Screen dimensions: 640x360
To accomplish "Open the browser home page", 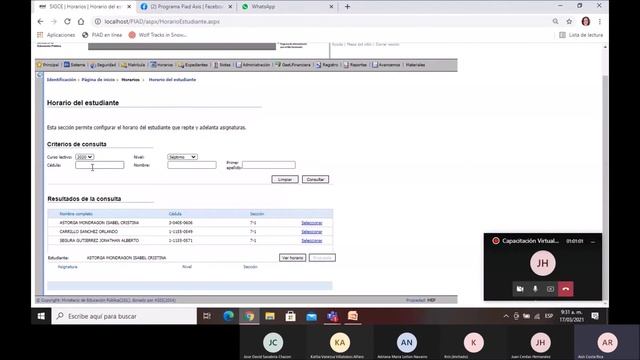I will pyautogui.click(x=81, y=22).
